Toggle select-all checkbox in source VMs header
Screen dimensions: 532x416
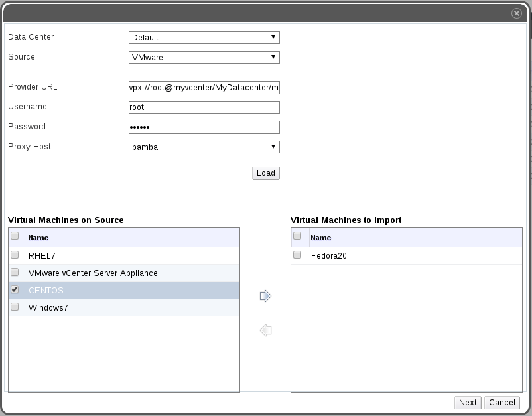tap(15, 236)
